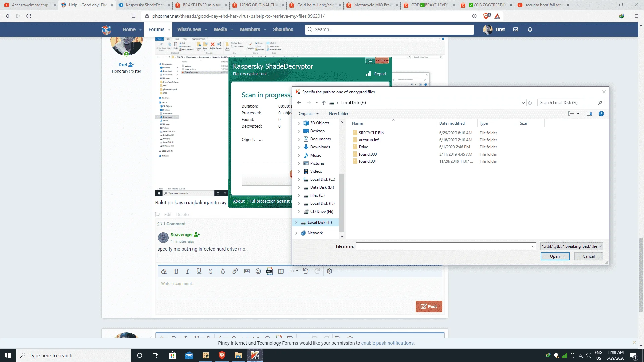Toggle the preview pane icon in dialog
Screen dimensions: 644x362
pos(589,114)
